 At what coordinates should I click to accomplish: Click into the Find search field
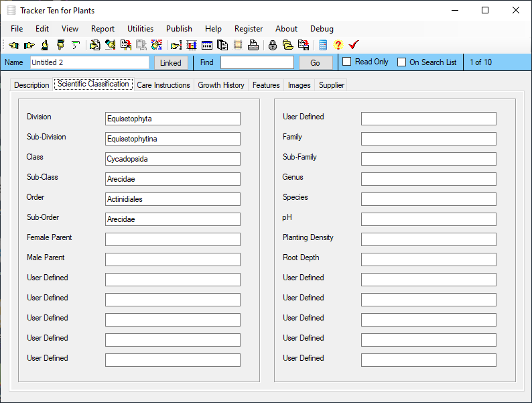[x=257, y=62]
